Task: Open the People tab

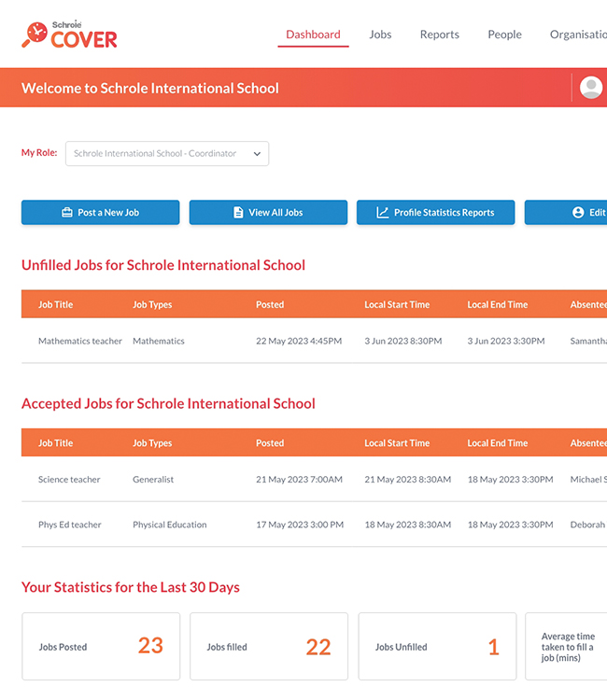Action: pyautogui.click(x=504, y=35)
